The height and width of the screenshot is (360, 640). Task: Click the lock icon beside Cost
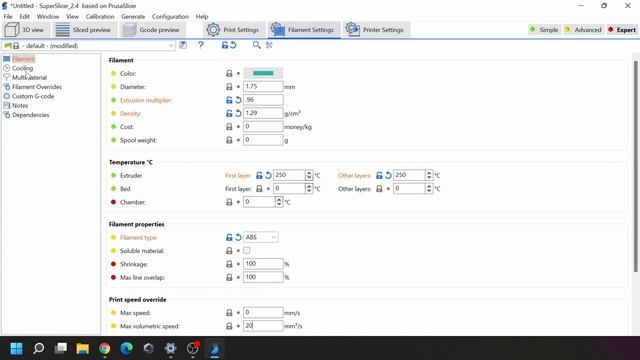[x=229, y=127]
